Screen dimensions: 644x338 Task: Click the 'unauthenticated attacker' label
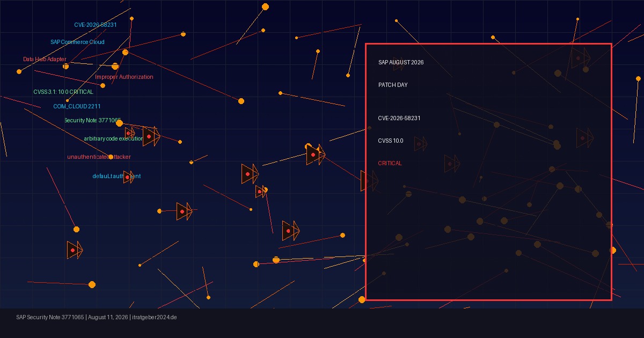99,157
